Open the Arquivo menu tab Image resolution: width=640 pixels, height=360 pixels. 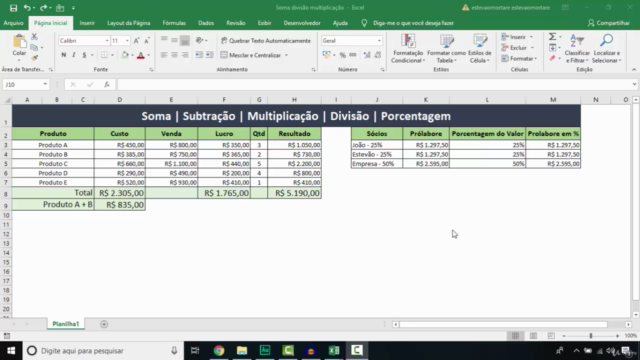[x=13, y=23]
